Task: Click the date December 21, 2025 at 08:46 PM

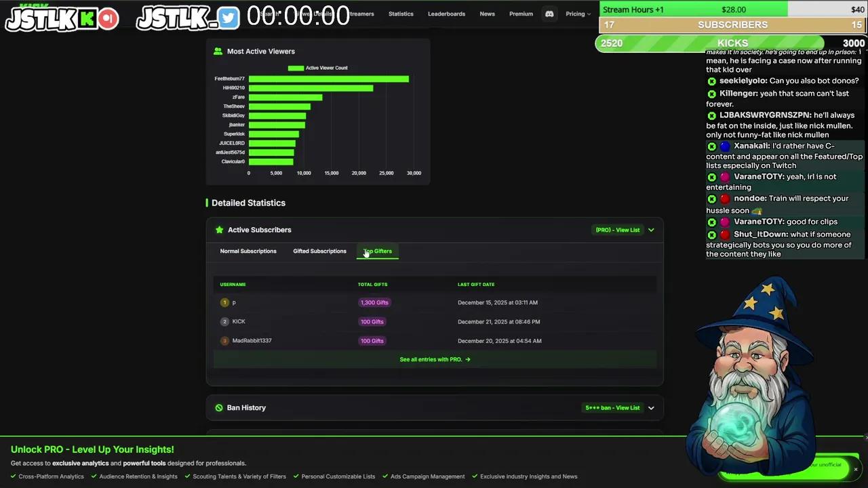Action: [499, 322]
